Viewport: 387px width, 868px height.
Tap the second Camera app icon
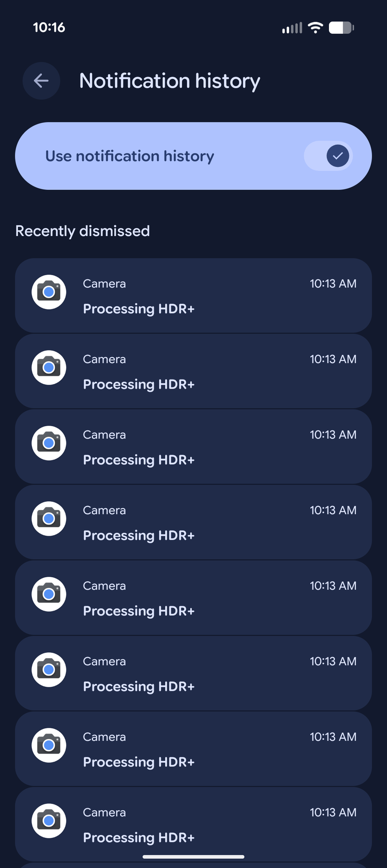(x=49, y=367)
